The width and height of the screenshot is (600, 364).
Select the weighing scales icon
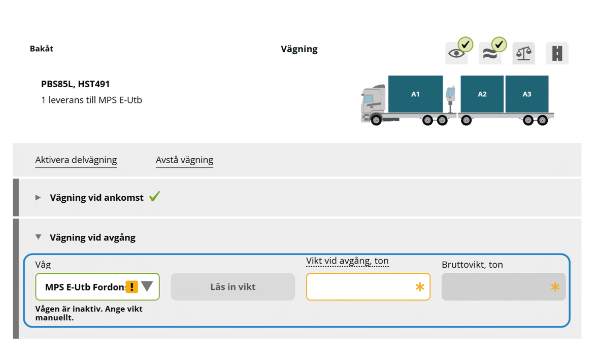[523, 53]
